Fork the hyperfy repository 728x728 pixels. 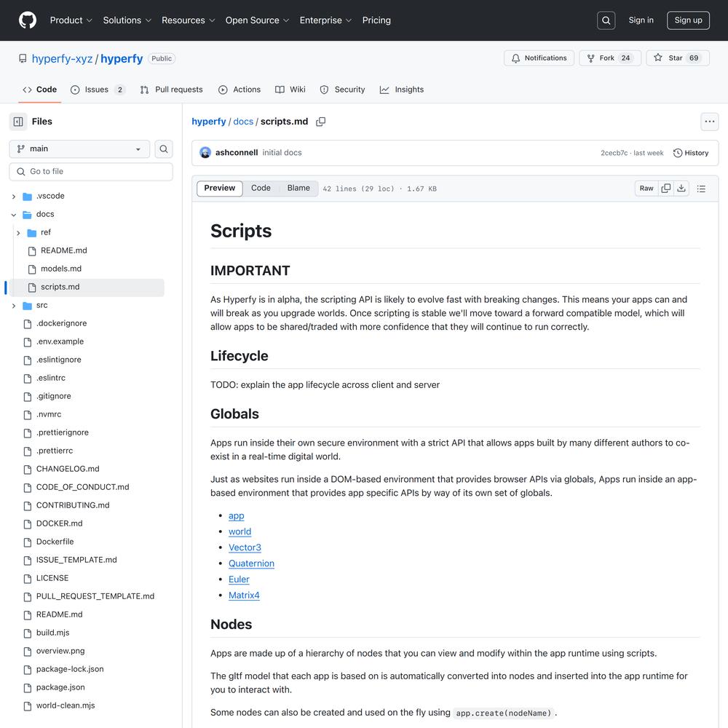point(609,58)
